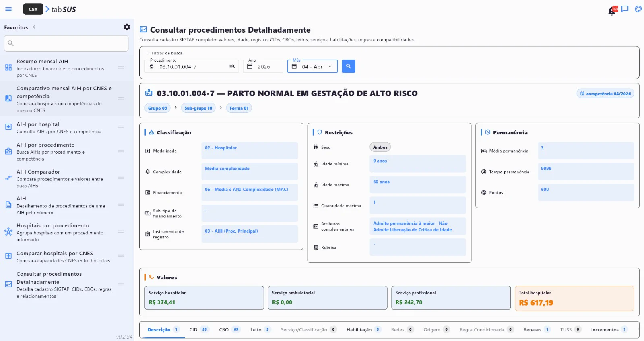Click the Comparar hospitais por CNES icon

[8, 256]
